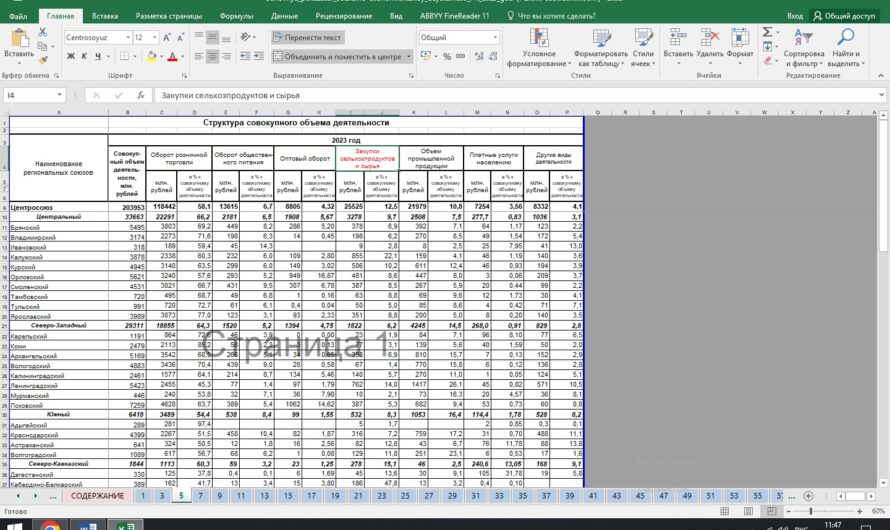The height and width of the screenshot is (530, 890).
Task: Increase font size with the larger A icon
Action: coord(167,37)
